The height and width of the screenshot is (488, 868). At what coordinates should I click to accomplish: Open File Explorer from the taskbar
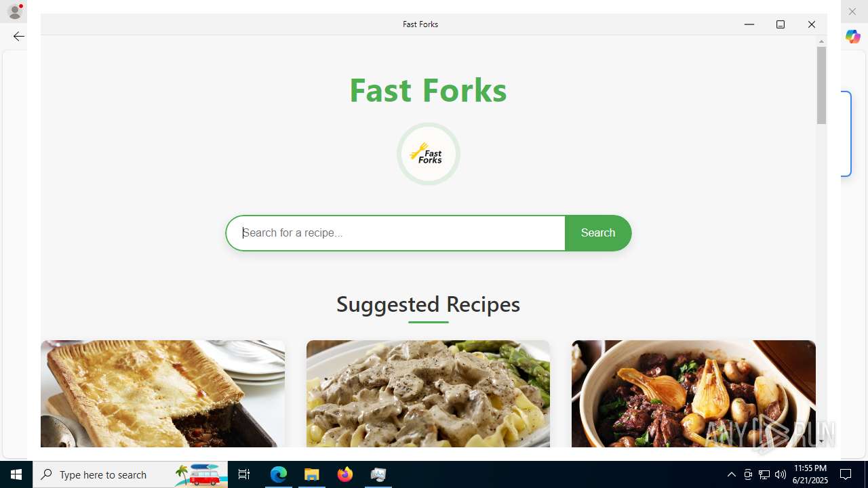click(312, 474)
